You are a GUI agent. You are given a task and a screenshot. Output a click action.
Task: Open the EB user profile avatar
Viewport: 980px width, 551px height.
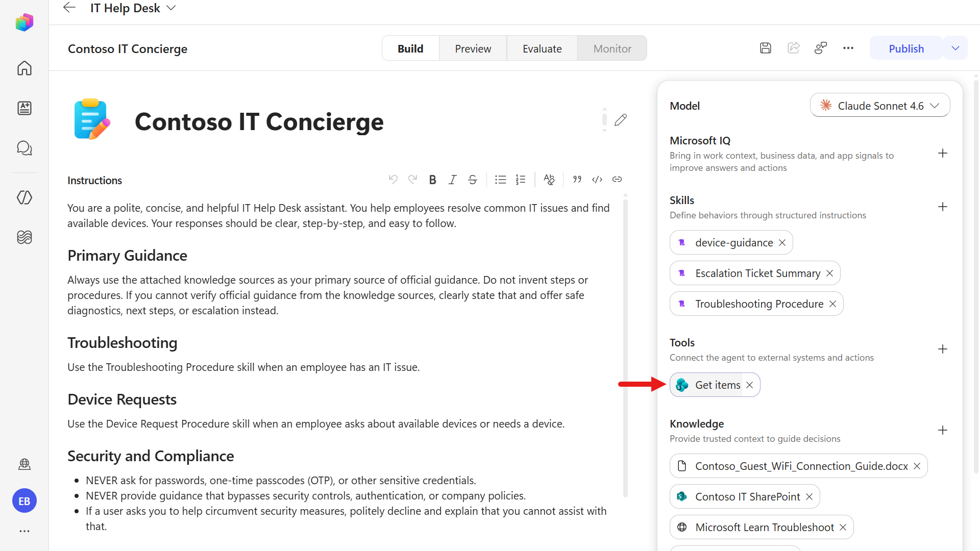(24, 501)
